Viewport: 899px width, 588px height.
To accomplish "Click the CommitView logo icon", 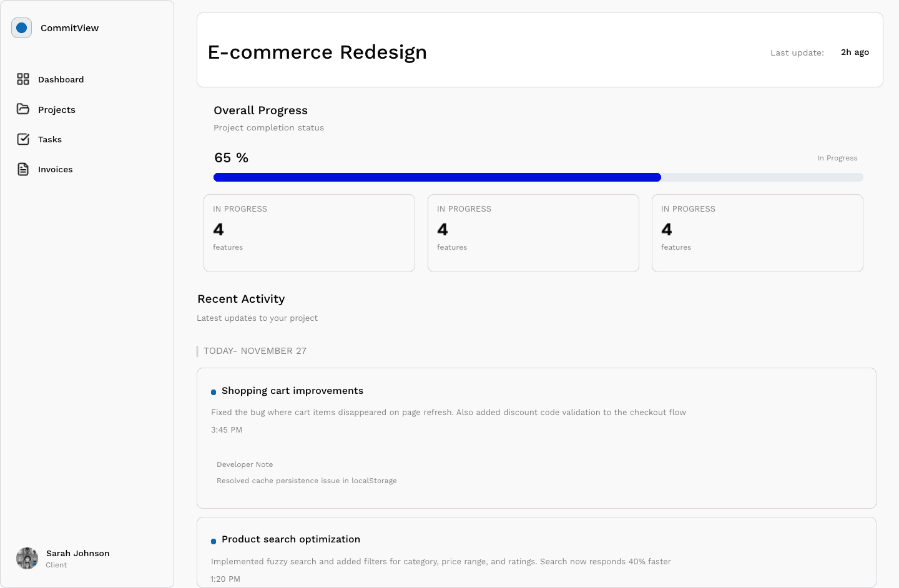I will (x=21, y=27).
